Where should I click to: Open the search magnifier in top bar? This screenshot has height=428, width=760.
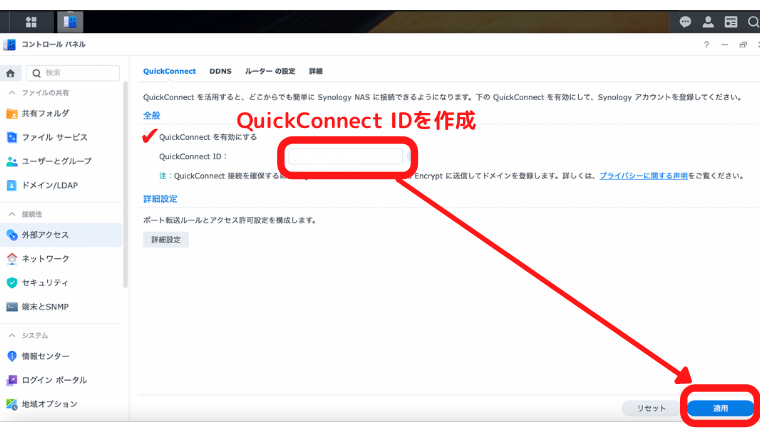point(753,22)
